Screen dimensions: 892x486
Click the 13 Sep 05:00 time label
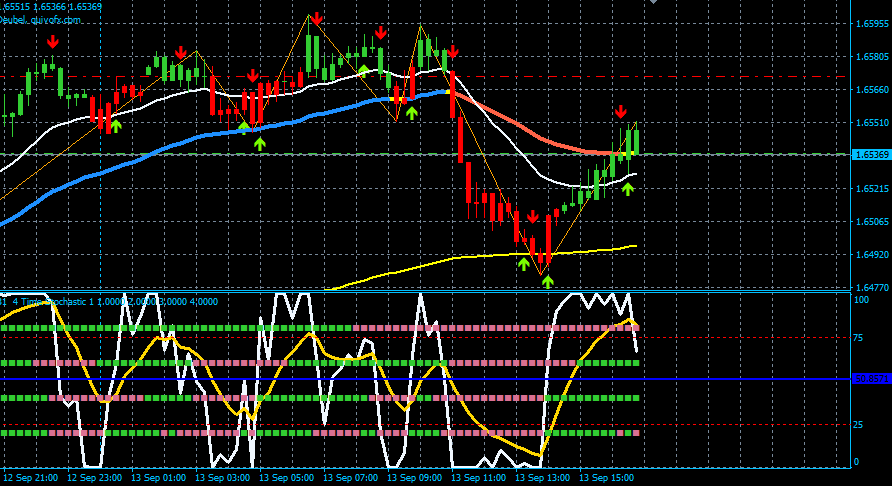pyautogui.click(x=286, y=477)
